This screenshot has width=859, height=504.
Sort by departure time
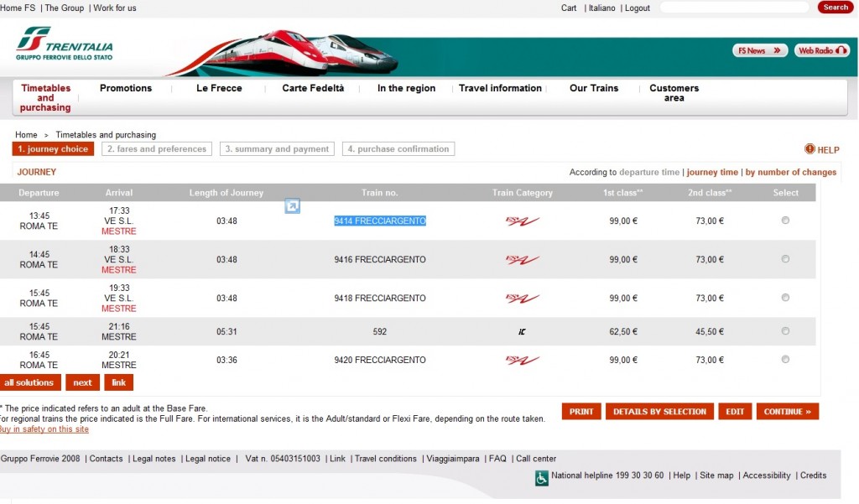(649, 172)
